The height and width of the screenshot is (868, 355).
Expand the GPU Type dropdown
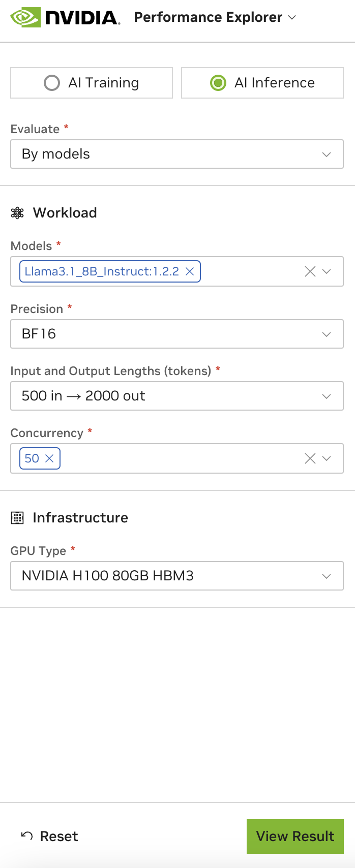coord(176,576)
